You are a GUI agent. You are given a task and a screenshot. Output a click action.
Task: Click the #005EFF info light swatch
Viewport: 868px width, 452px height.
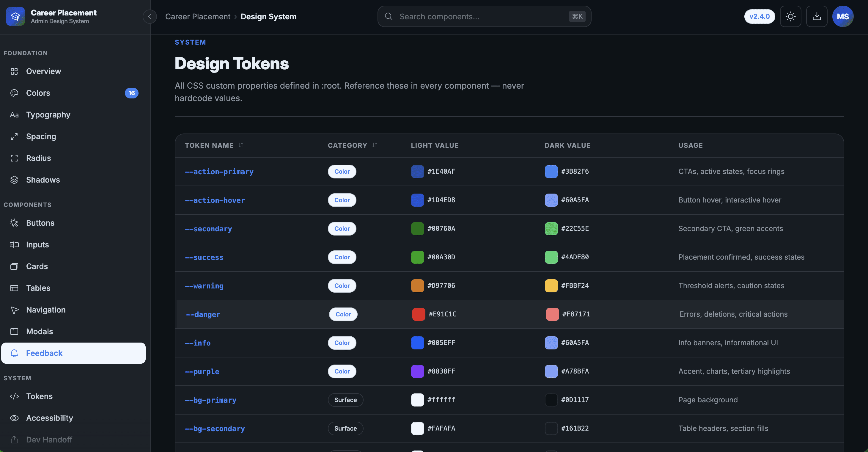[417, 343]
